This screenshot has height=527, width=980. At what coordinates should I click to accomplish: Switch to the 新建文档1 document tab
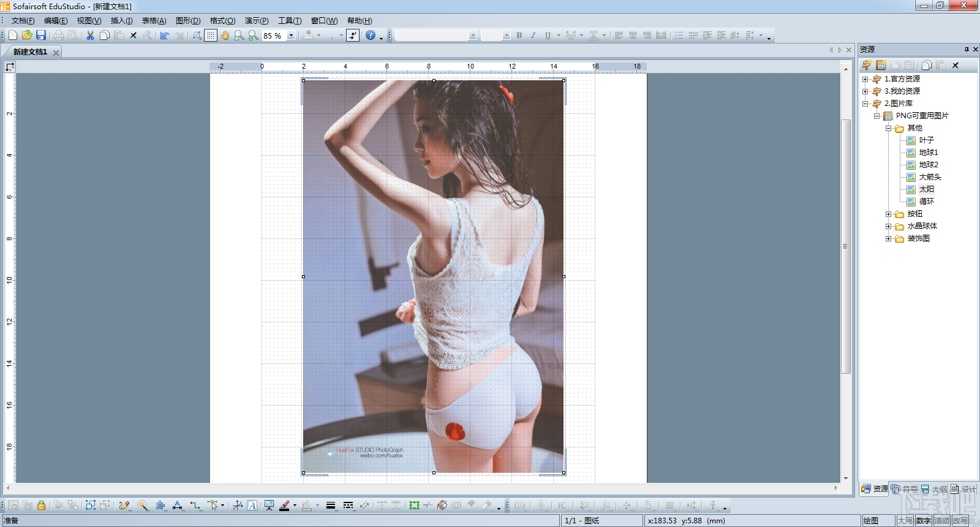(30, 52)
